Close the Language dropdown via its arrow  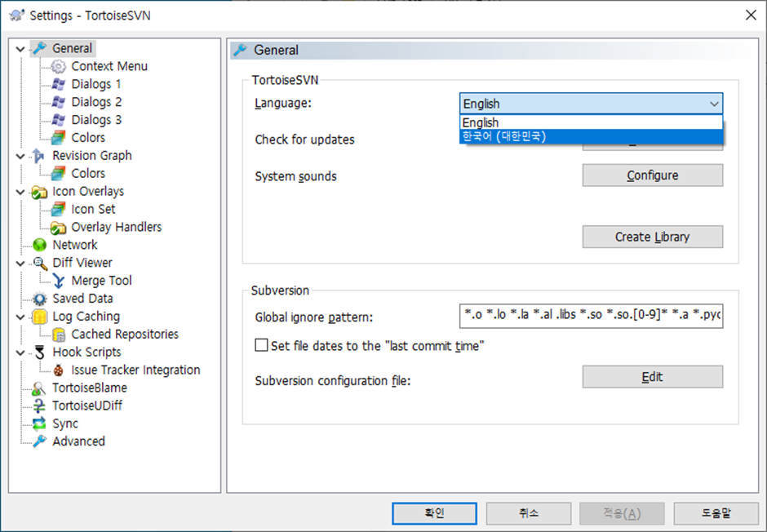pos(714,104)
